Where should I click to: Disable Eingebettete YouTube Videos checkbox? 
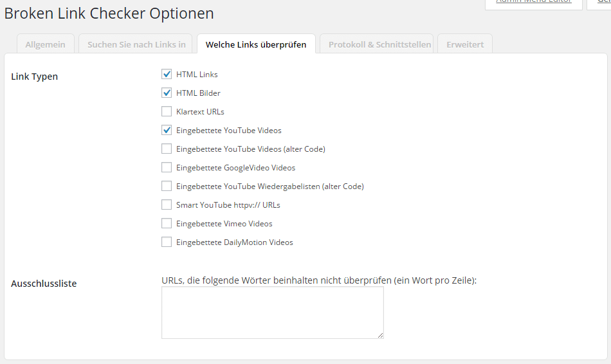(x=167, y=130)
